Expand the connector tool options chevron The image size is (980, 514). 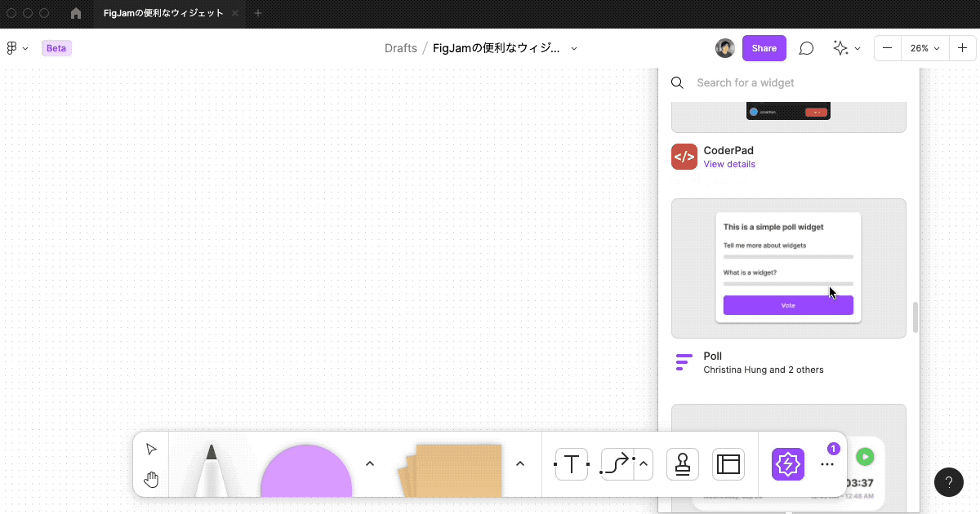coord(644,463)
